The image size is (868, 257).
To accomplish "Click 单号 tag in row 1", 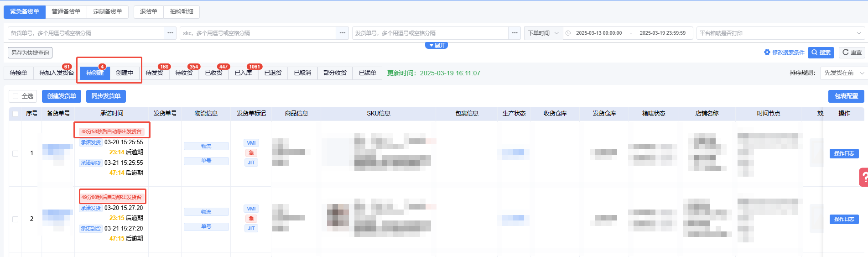I will (206, 161).
